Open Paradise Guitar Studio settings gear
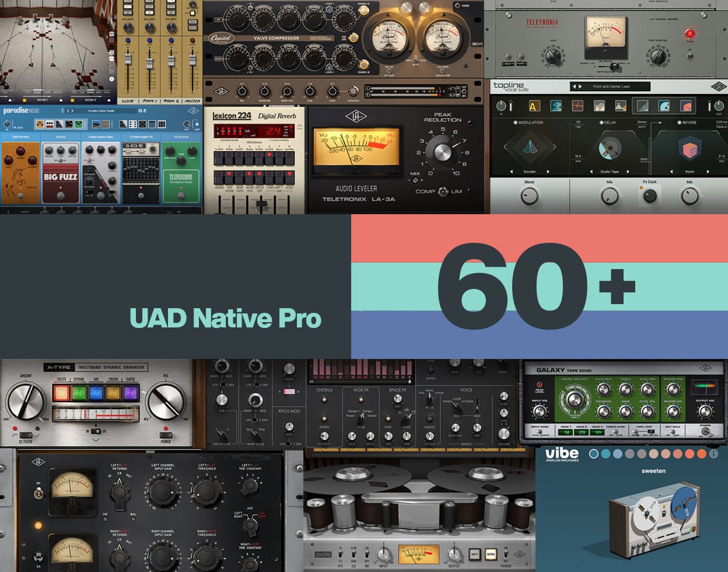 pos(140,110)
